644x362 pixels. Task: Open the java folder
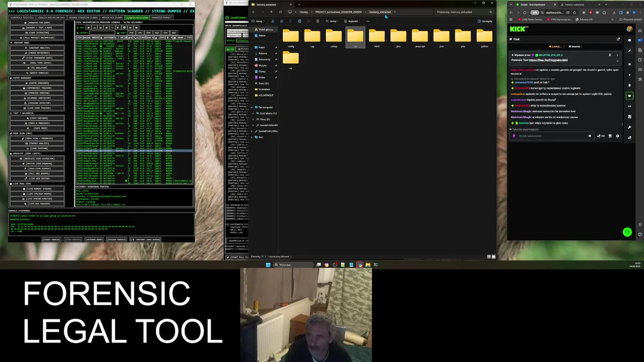click(398, 38)
